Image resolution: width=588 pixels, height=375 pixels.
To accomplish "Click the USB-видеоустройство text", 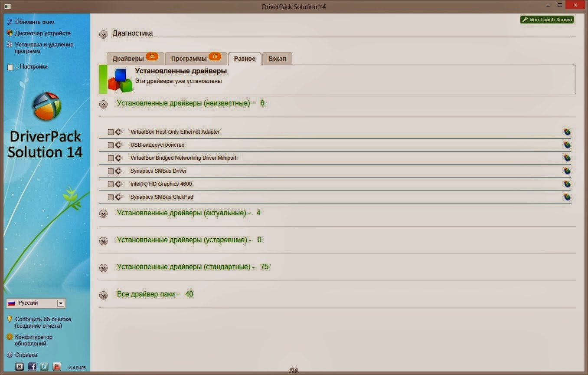I will [157, 145].
